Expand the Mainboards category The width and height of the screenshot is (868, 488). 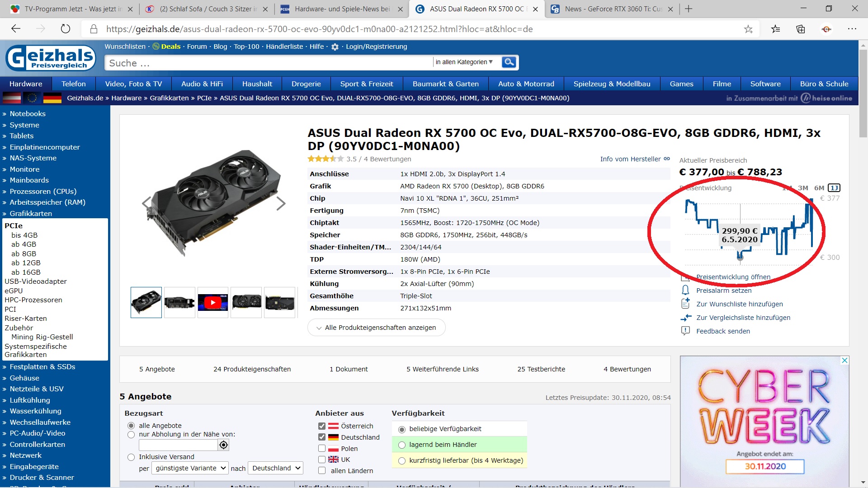(29, 180)
